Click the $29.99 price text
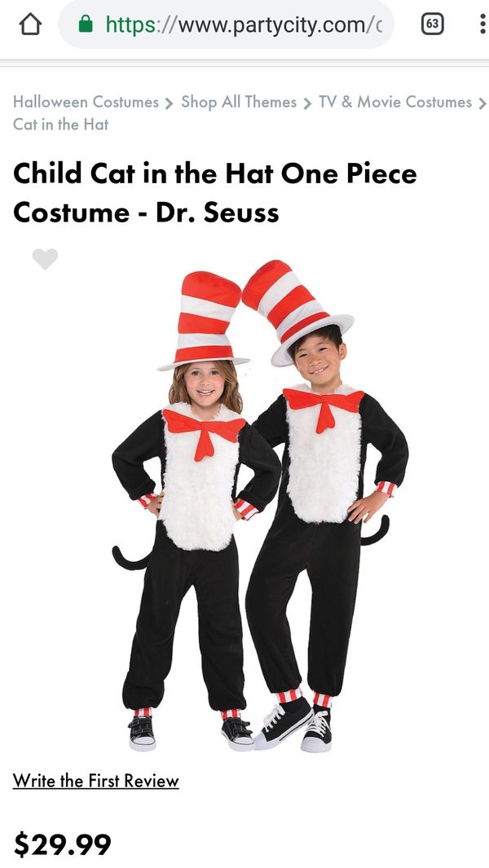This screenshot has height=868, width=489. pyautogui.click(x=62, y=844)
